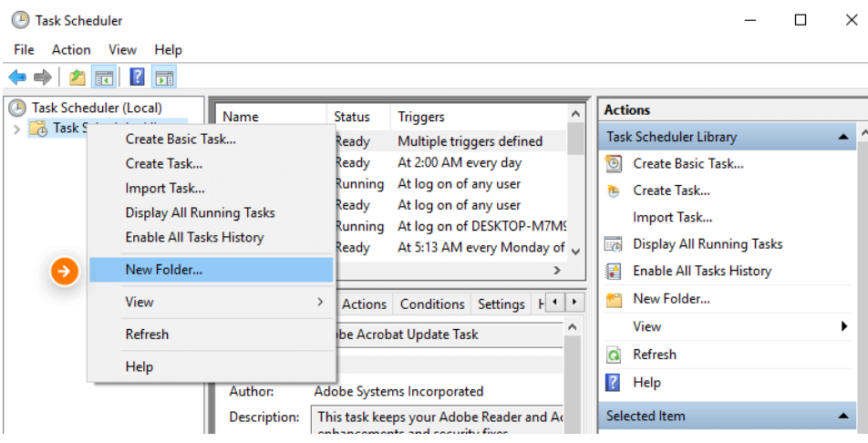The height and width of the screenshot is (443, 868).
Task: Click New Folder icon in Actions pane
Action: click(614, 299)
